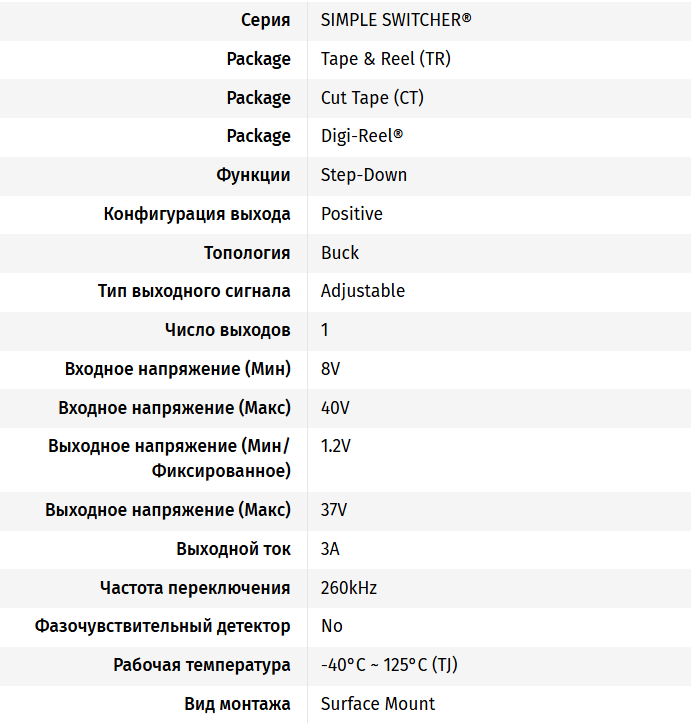Select the Positive output configuration value
691x723 pixels.
pos(351,214)
